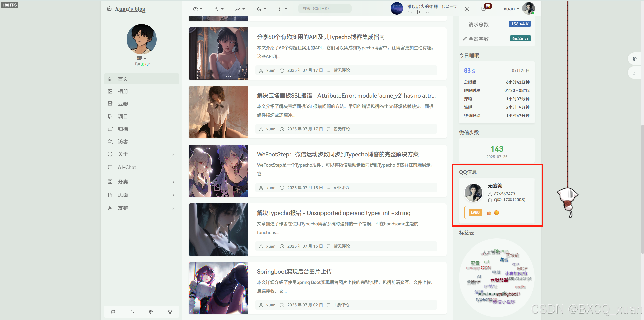This screenshot has width=644, height=320.
Task: Click the 友链 person icon
Action: (110, 208)
